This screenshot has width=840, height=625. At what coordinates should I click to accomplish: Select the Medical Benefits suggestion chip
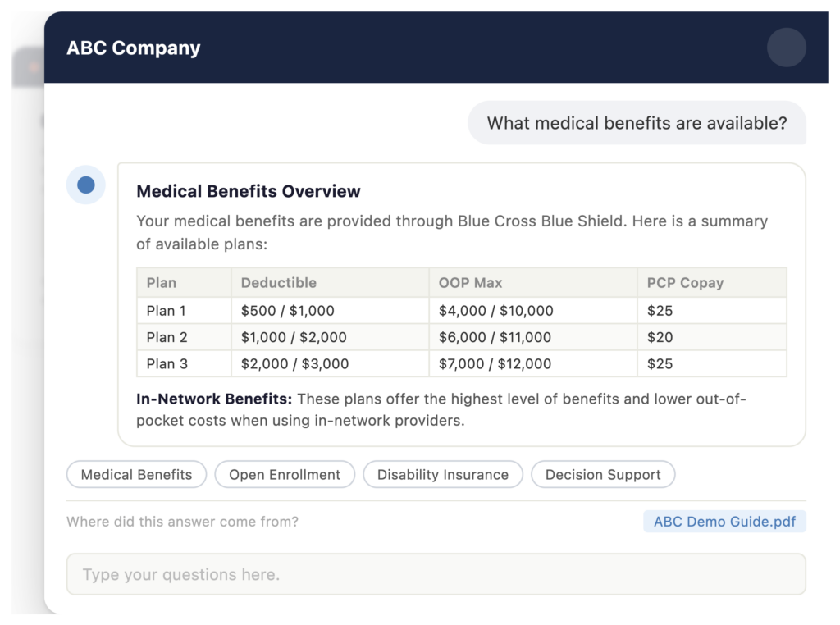pyautogui.click(x=136, y=474)
